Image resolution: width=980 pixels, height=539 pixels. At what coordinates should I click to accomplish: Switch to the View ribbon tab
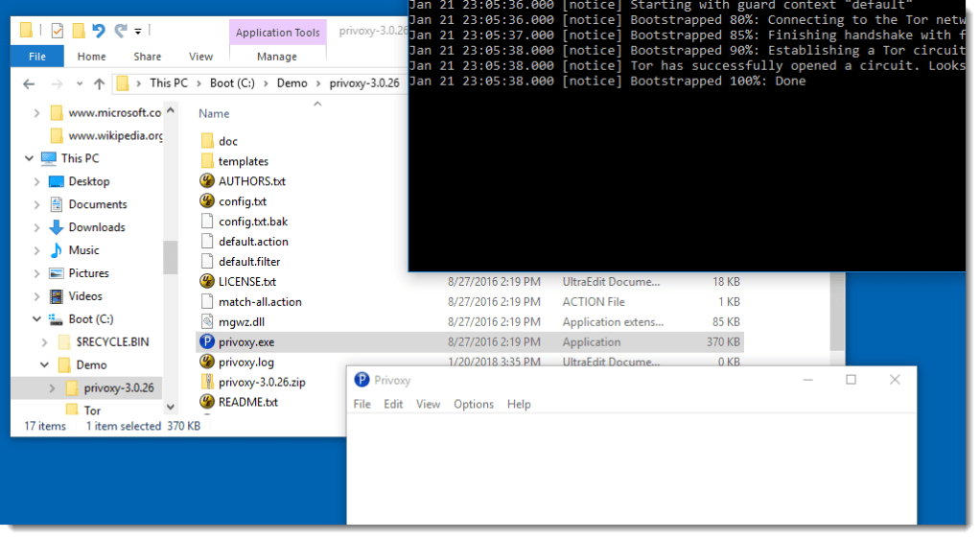pyautogui.click(x=201, y=57)
